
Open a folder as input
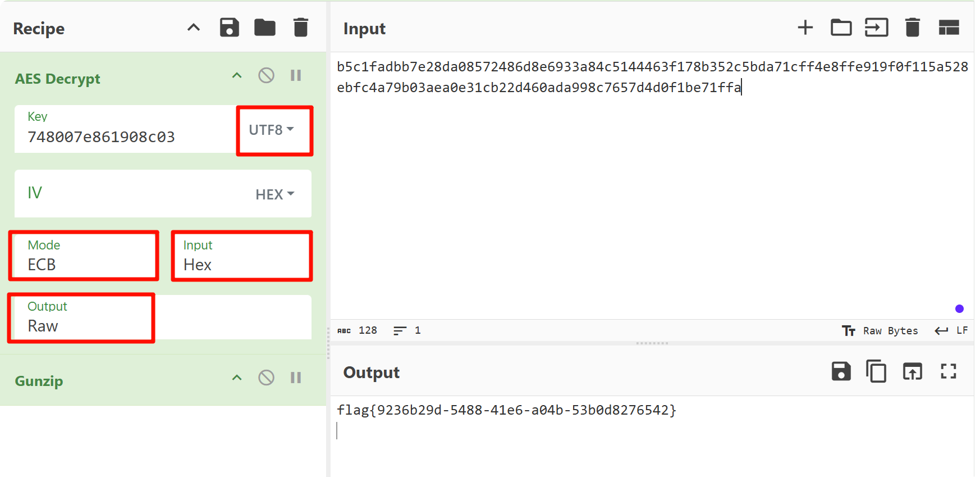(x=841, y=28)
